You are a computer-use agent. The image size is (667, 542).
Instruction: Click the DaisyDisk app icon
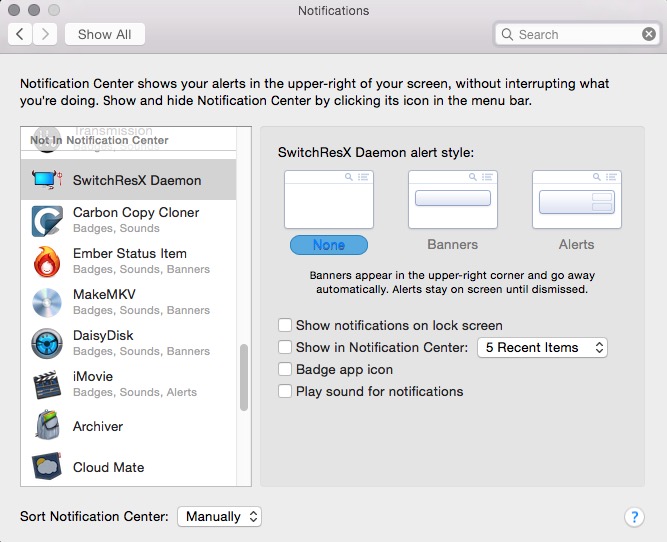47,343
